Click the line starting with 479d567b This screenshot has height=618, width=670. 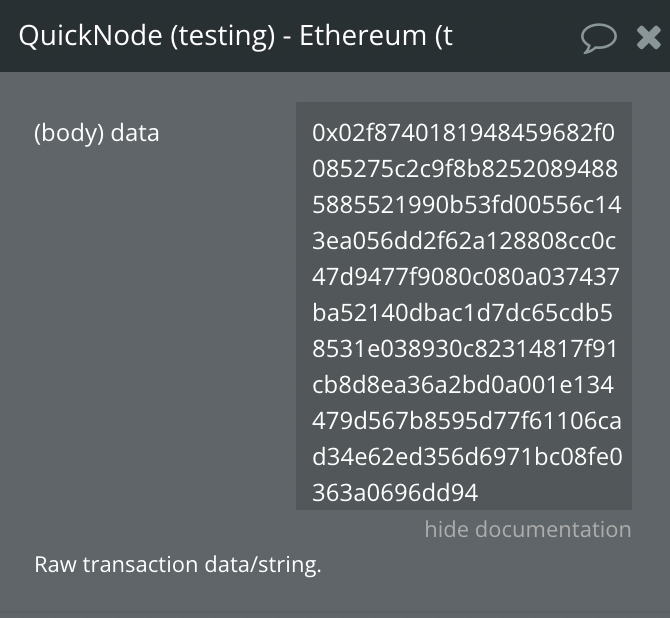pos(467,421)
